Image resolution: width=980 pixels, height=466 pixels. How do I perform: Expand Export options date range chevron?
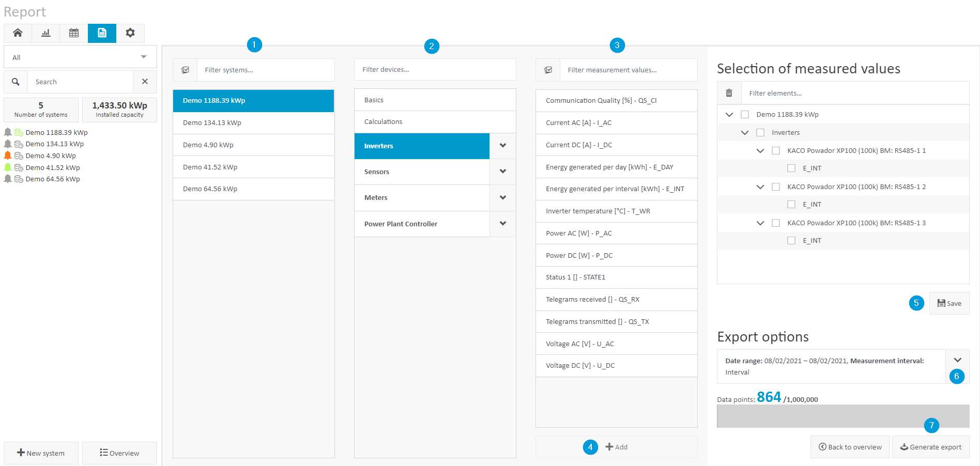pyautogui.click(x=957, y=360)
